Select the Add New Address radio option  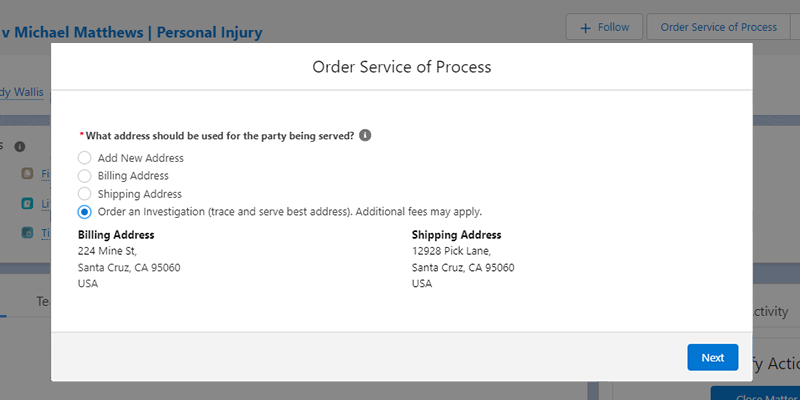click(85, 158)
